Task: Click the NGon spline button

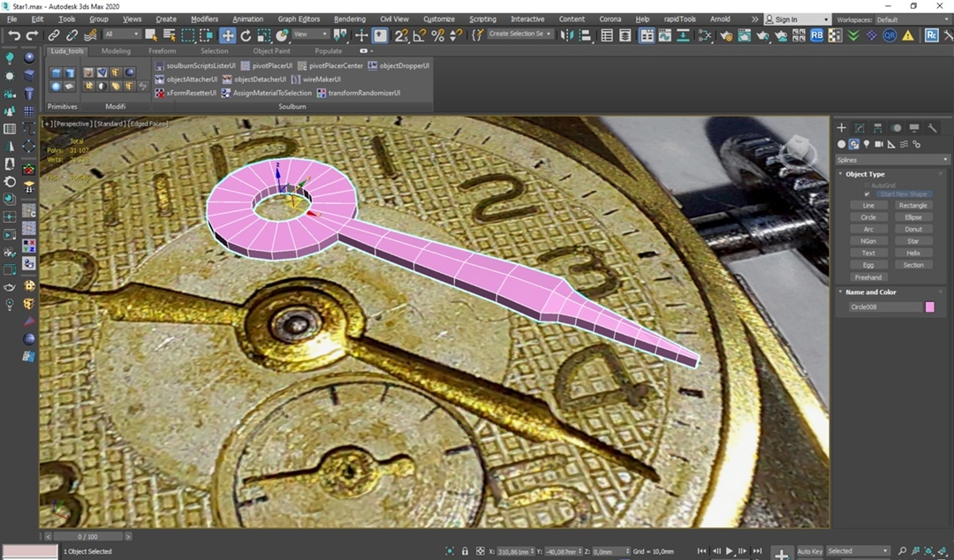Action: click(x=868, y=242)
